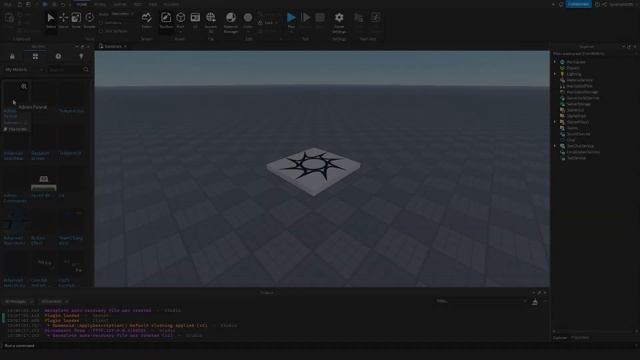Select Players in Explorer

click(x=573, y=68)
